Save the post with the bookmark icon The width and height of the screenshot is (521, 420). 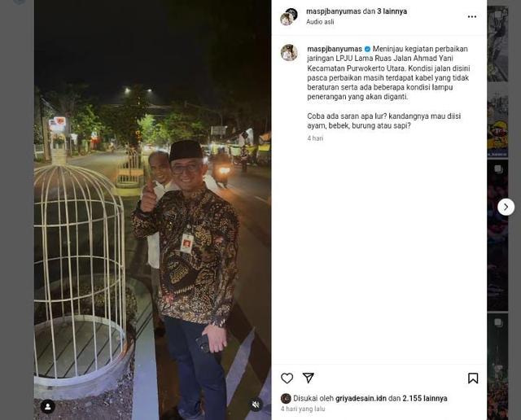[x=473, y=378]
